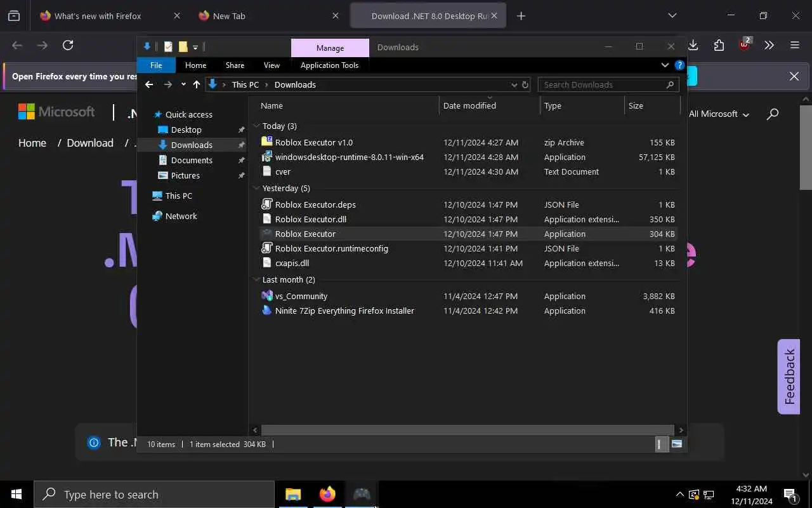This screenshot has height=508, width=812.
Task: Click the Explorer forward arrow button
Action: [x=167, y=84]
